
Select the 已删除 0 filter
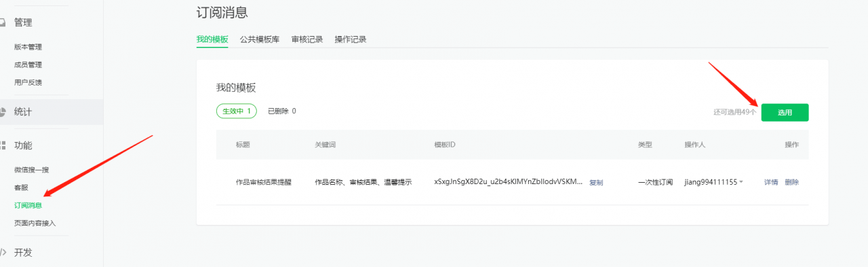pos(281,111)
